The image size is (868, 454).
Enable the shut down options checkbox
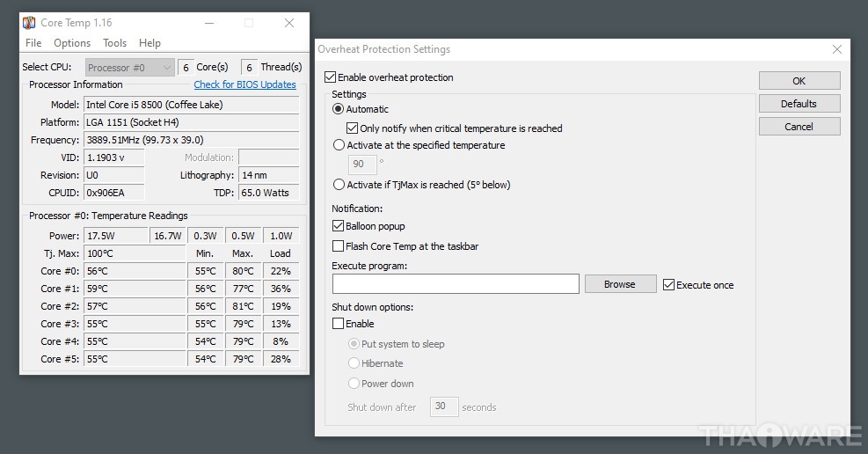[x=339, y=324]
